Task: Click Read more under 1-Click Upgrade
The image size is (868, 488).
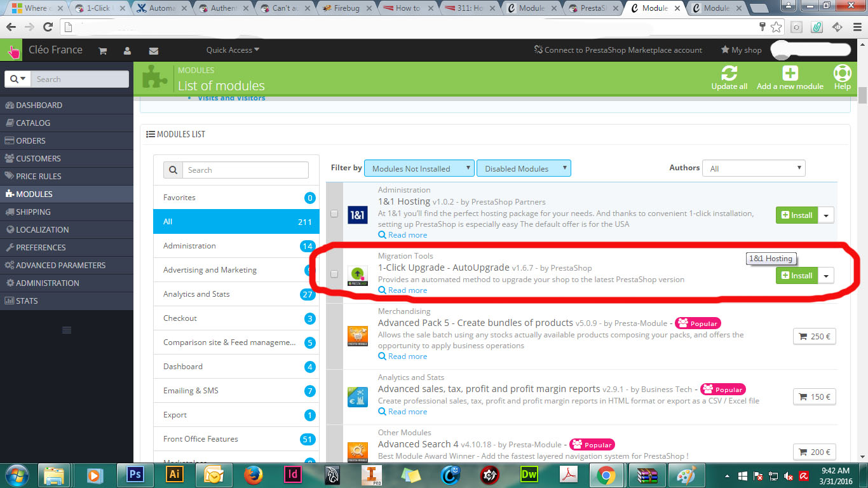Action: point(403,290)
